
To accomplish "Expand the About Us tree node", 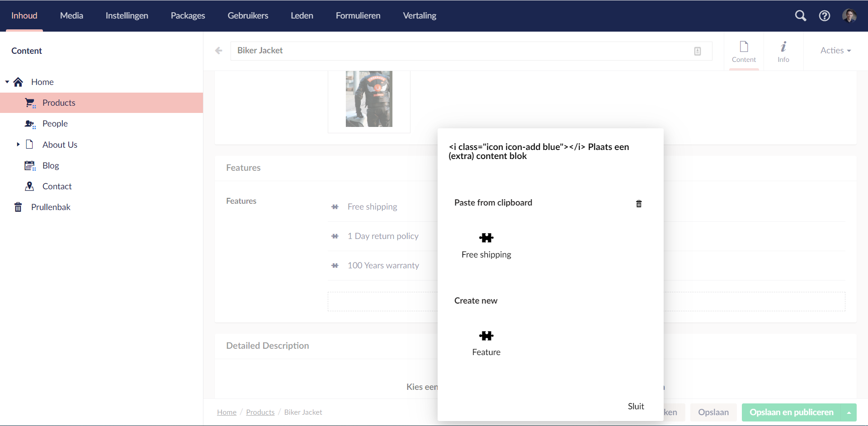I will [x=18, y=145].
